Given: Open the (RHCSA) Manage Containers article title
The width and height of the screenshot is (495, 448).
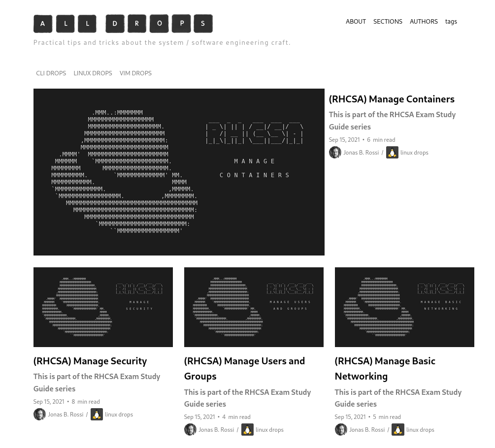Looking at the screenshot, I should tap(392, 99).
